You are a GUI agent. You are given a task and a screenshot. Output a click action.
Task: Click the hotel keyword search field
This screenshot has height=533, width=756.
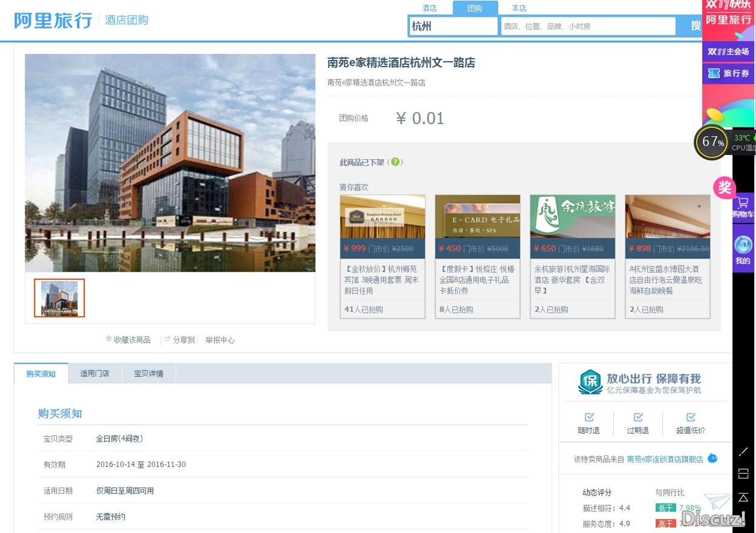(588, 26)
